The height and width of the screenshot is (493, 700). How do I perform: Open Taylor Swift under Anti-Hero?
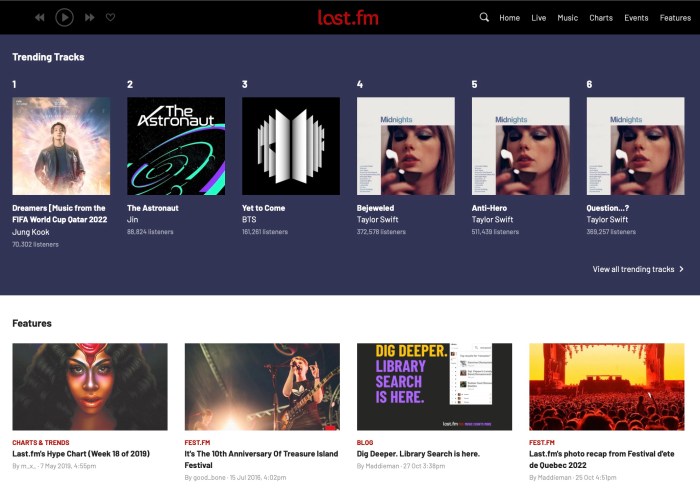(x=492, y=220)
